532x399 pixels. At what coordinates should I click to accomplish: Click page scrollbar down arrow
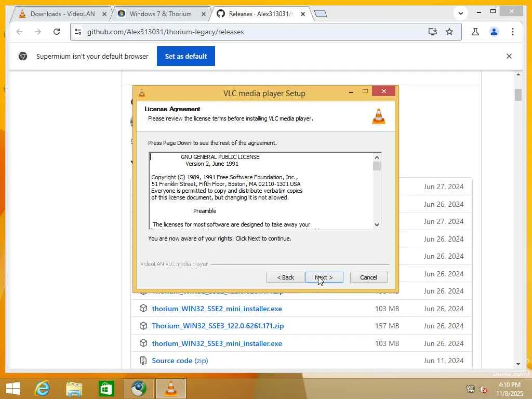pyautogui.click(x=518, y=364)
